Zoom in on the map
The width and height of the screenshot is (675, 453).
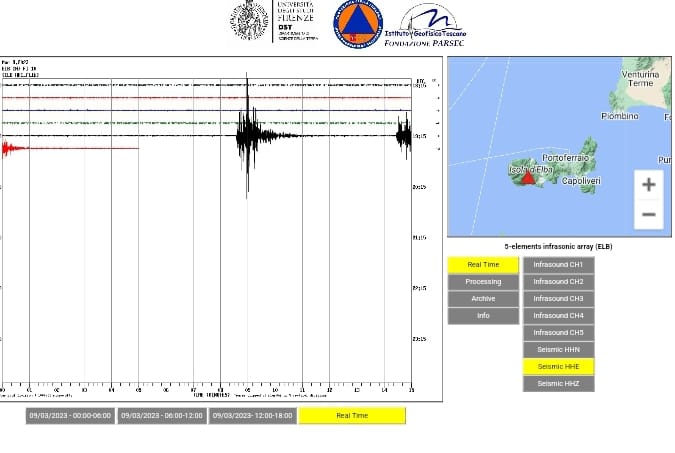[x=648, y=185]
